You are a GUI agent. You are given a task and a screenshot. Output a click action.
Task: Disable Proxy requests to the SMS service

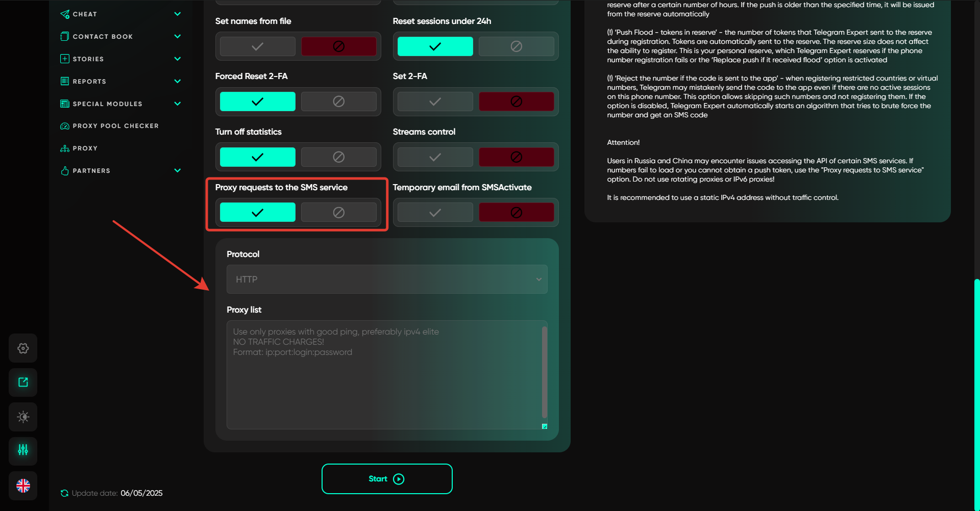click(338, 213)
